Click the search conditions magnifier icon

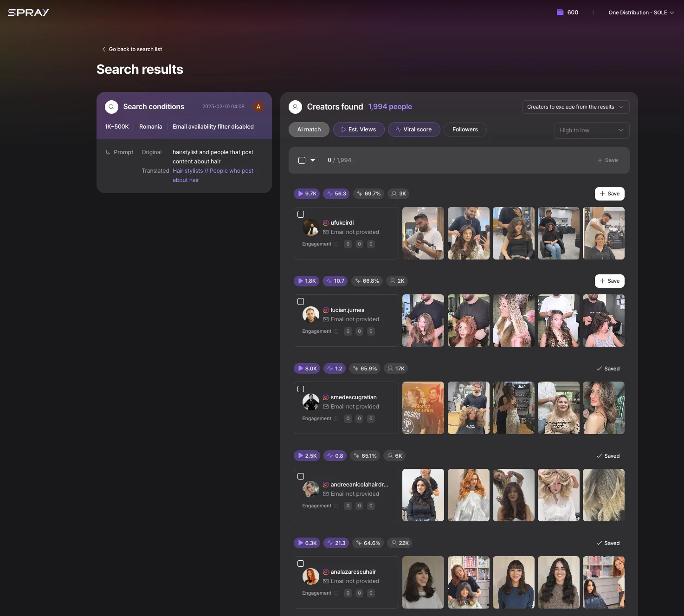(111, 107)
